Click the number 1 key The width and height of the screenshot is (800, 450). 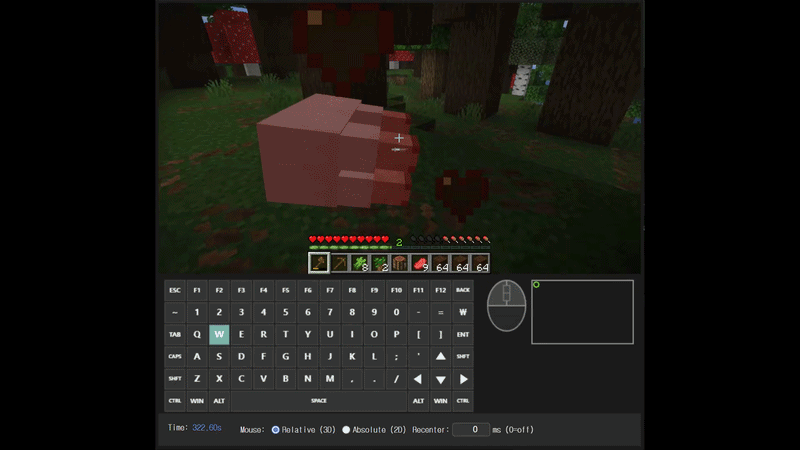click(197, 312)
